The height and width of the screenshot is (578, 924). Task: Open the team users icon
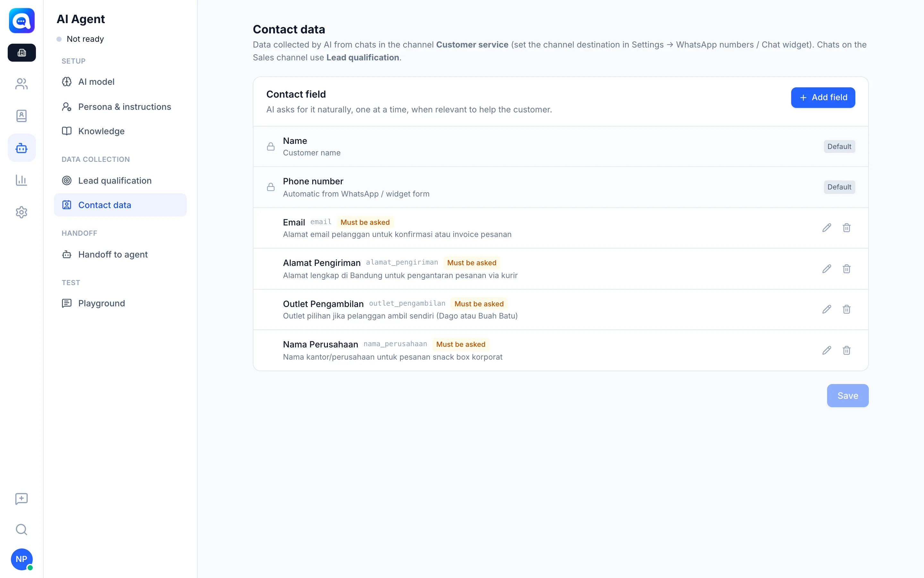22,84
